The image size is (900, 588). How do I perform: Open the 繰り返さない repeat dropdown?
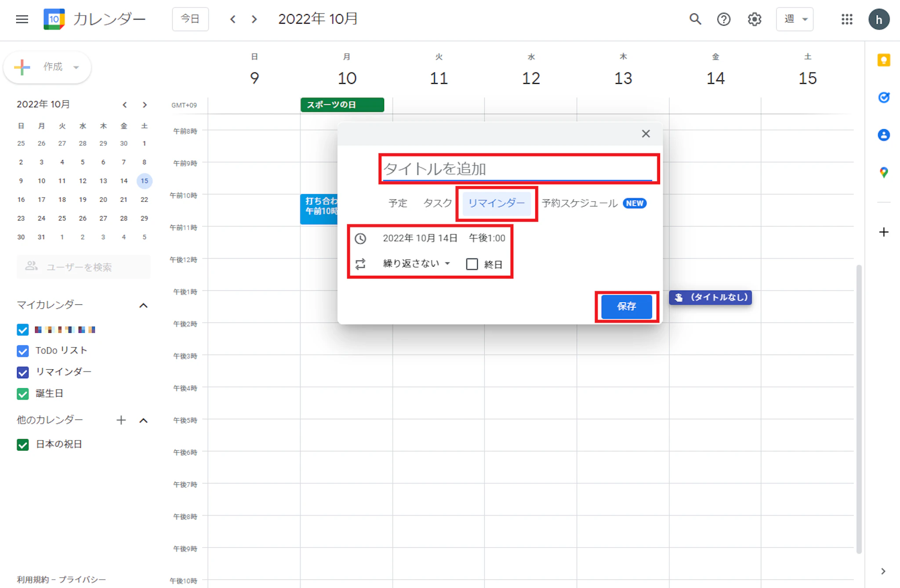[416, 263]
